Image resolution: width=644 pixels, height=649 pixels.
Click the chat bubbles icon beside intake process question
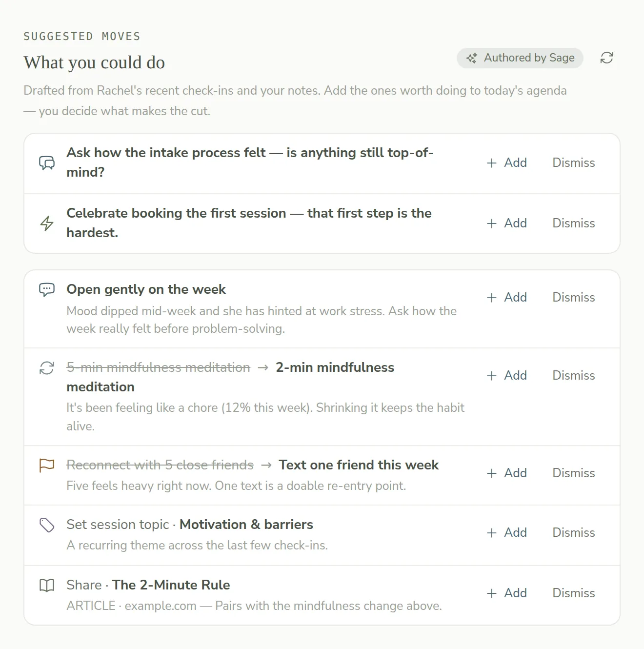click(47, 162)
